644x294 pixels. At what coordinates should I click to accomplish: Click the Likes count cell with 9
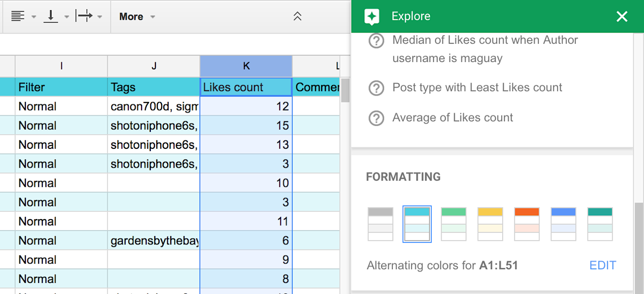(246, 260)
